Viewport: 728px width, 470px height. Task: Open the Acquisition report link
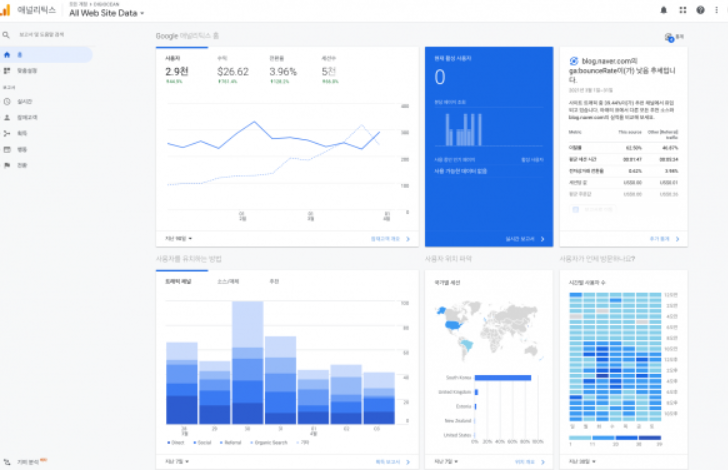point(388,462)
